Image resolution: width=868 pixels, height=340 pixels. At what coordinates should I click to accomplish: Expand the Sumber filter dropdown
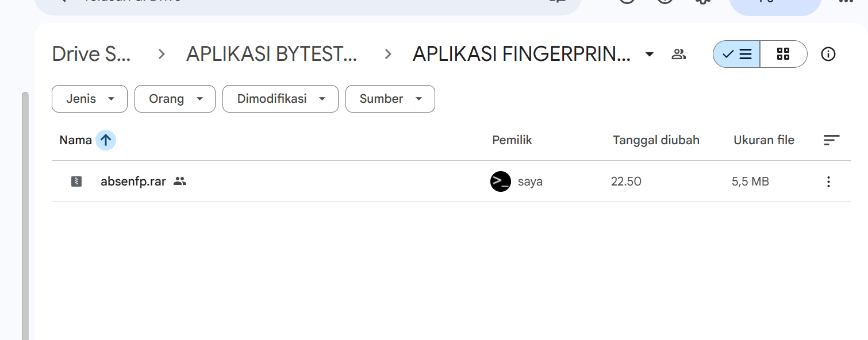(x=390, y=99)
